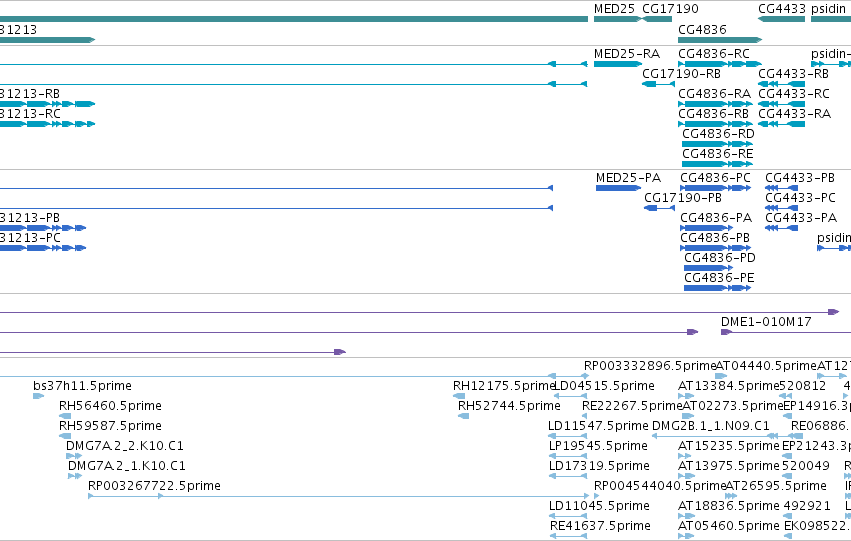Image resolution: width=851 pixels, height=541 pixels.
Task: Click the RE22267.5prime EST label
Action: click(632, 406)
